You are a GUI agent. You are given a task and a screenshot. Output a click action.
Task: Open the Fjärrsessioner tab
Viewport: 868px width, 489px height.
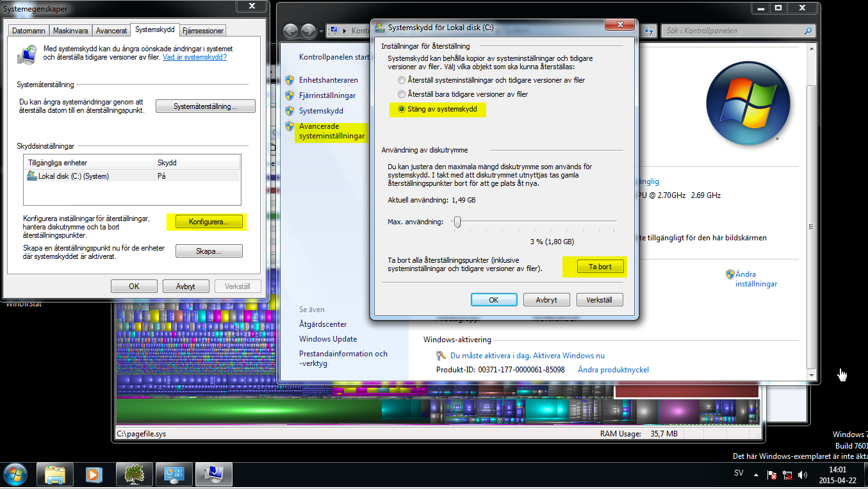click(x=202, y=31)
